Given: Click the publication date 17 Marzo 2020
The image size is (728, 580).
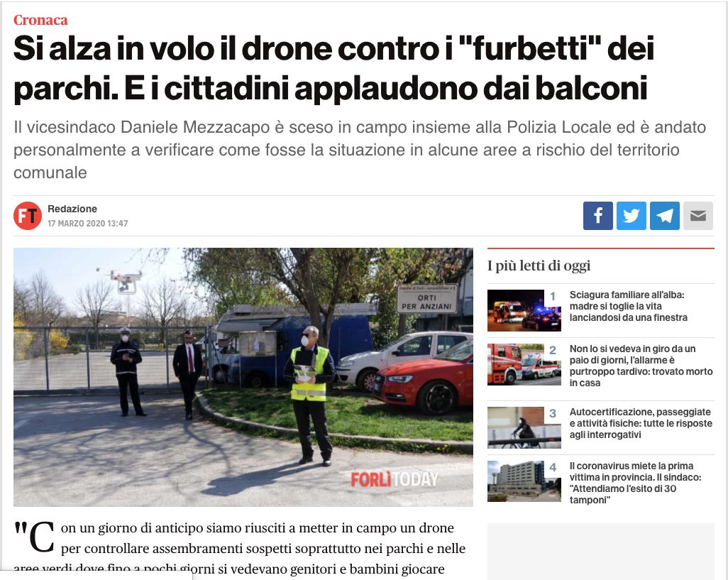Looking at the screenshot, I should click(88, 224).
